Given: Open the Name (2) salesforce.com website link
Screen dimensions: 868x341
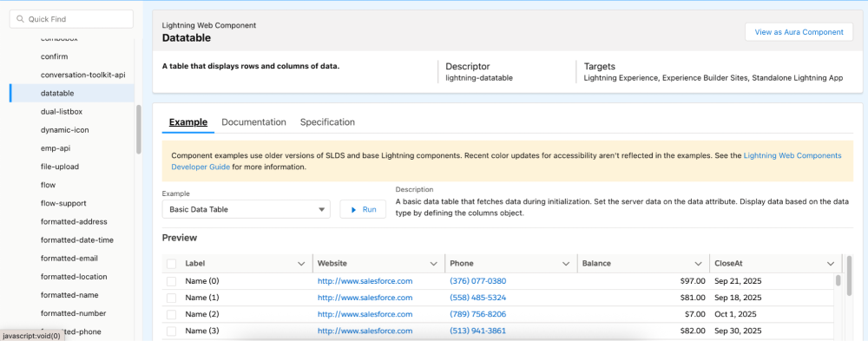Looking at the screenshot, I should coord(365,314).
